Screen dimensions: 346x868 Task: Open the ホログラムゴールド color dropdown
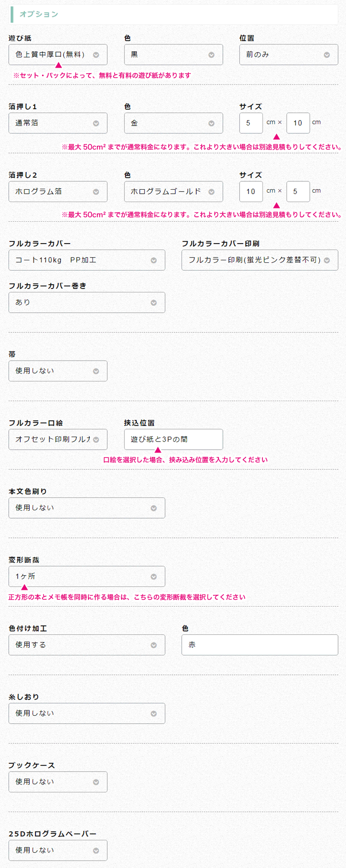173,192
